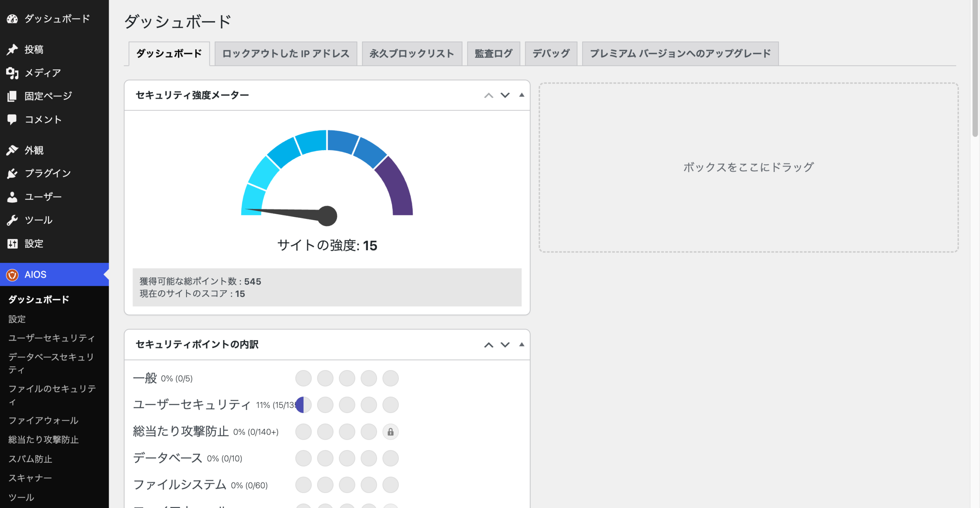This screenshot has width=980, height=508.
Task: Click the pushpin icon for 投稿
Action: point(12,49)
